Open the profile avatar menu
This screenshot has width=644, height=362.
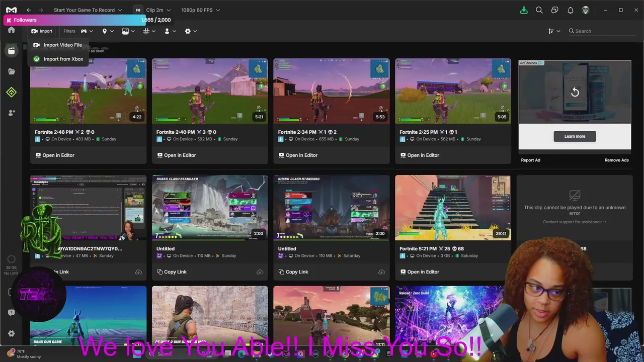pos(585,10)
